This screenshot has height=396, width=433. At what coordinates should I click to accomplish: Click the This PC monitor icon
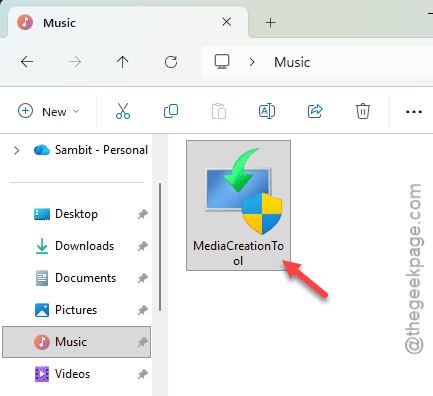click(x=222, y=62)
